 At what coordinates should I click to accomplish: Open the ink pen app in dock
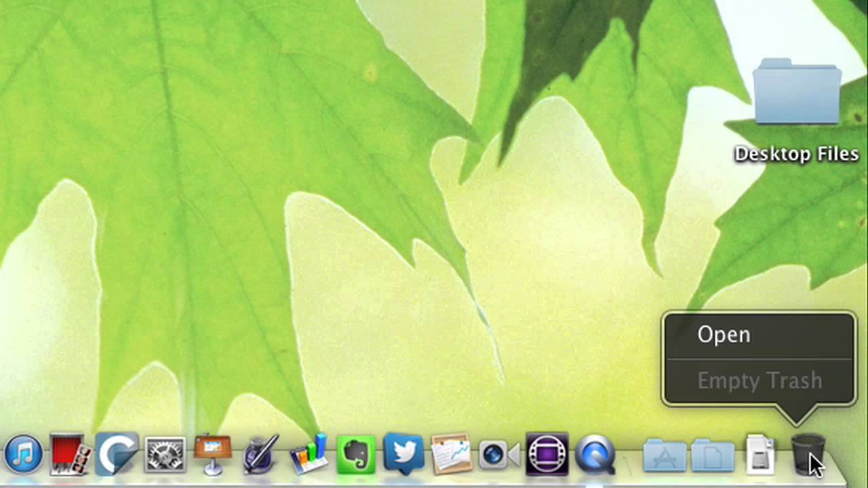(261, 454)
